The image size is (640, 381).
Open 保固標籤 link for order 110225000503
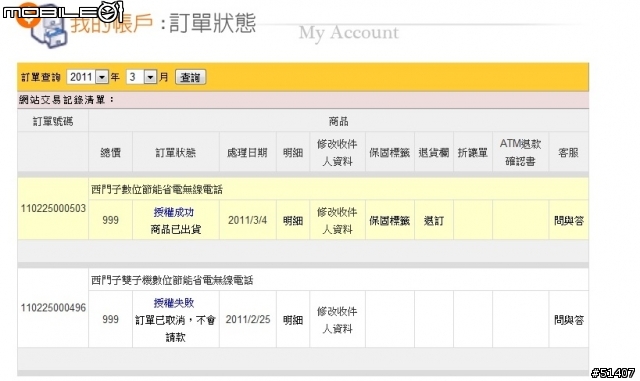389,221
